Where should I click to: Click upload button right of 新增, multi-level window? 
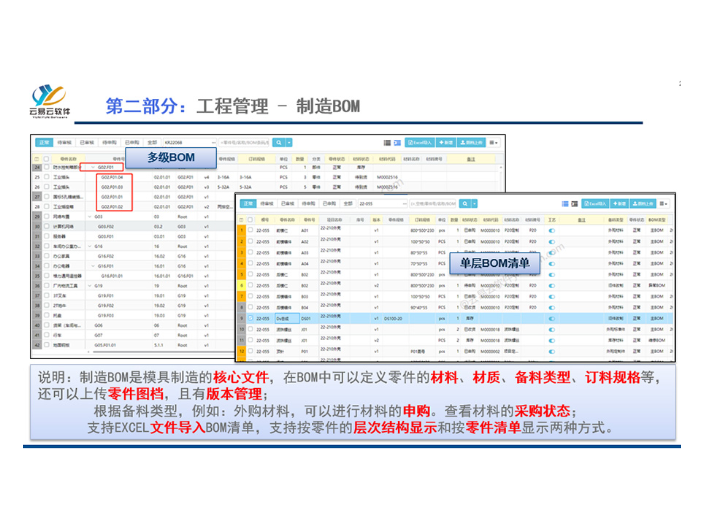(471, 142)
